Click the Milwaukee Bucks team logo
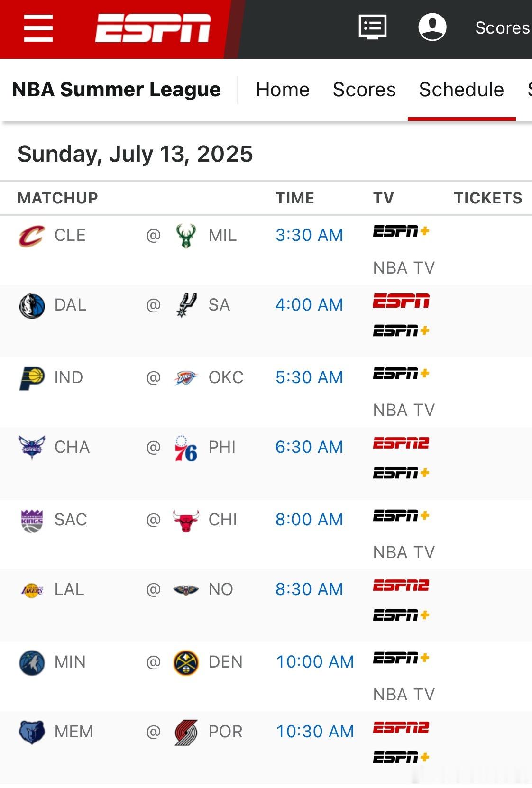This screenshot has height=788, width=532. (x=186, y=236)
